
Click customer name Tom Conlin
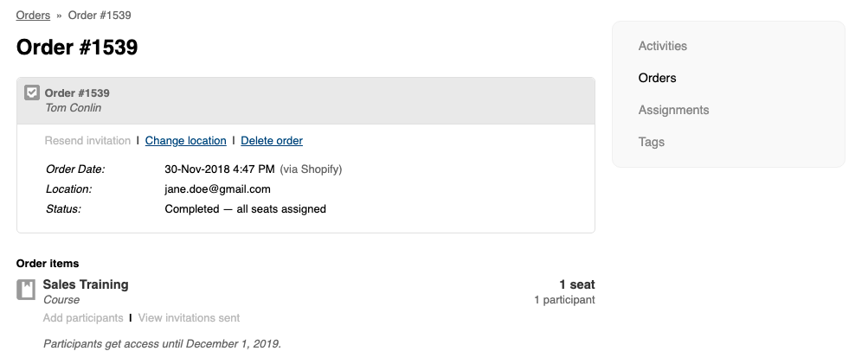(x=73, y=108)
